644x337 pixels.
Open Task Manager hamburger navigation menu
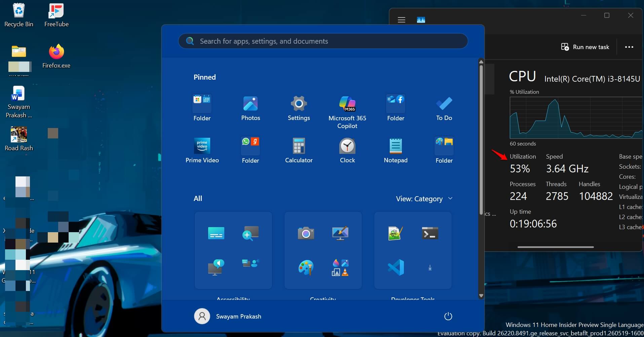(x=401, y=20)
